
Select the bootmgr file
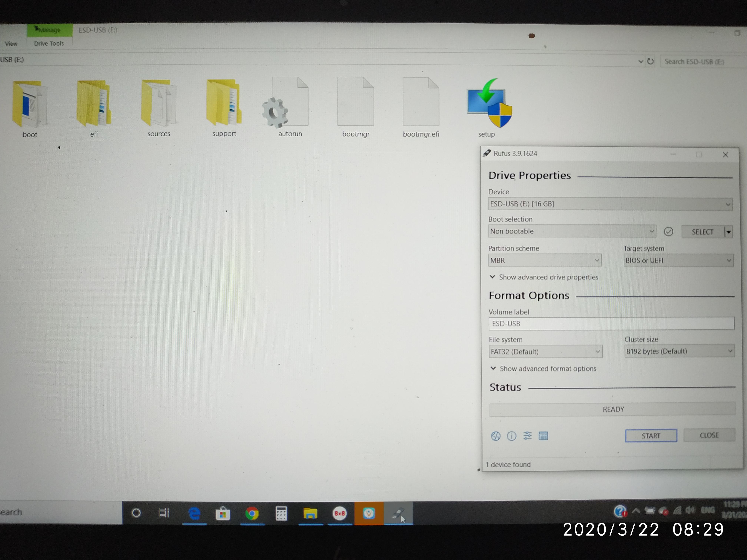click(x=356, y=108)
